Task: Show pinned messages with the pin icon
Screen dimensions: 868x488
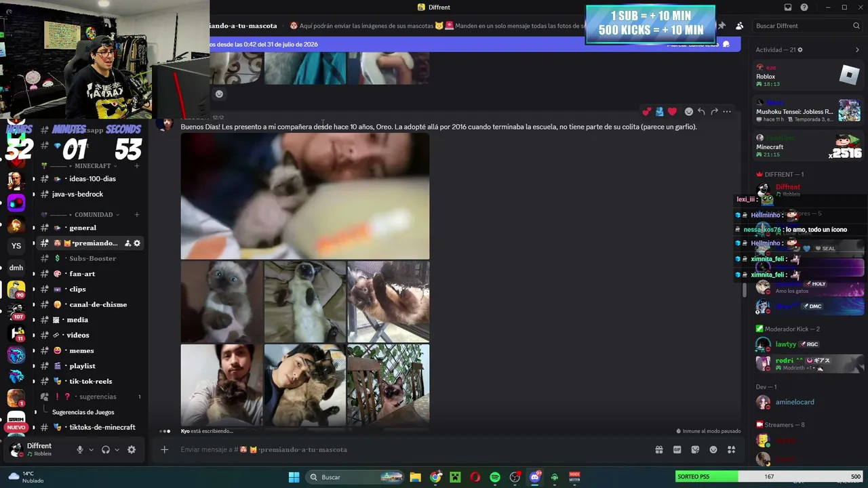Action: [x=722, y=26]
